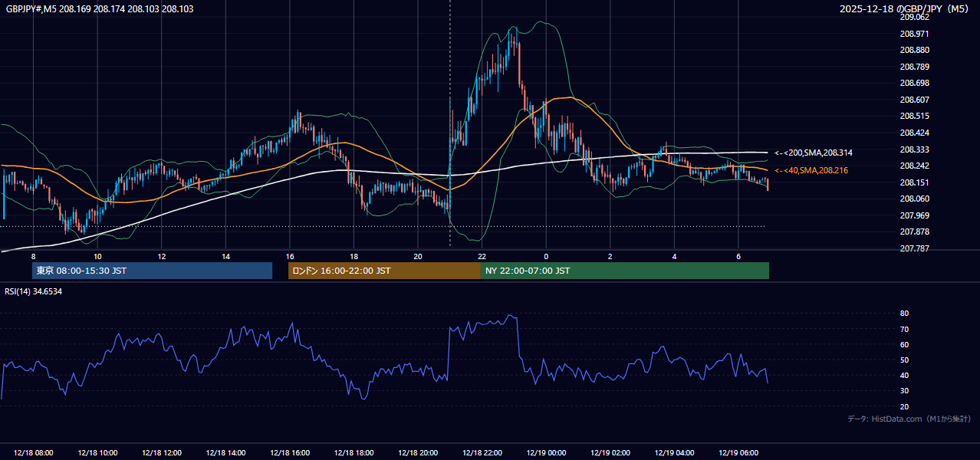Click RSI scale value 60
Viewport: 980px width, 460px height.
(904, 344)
